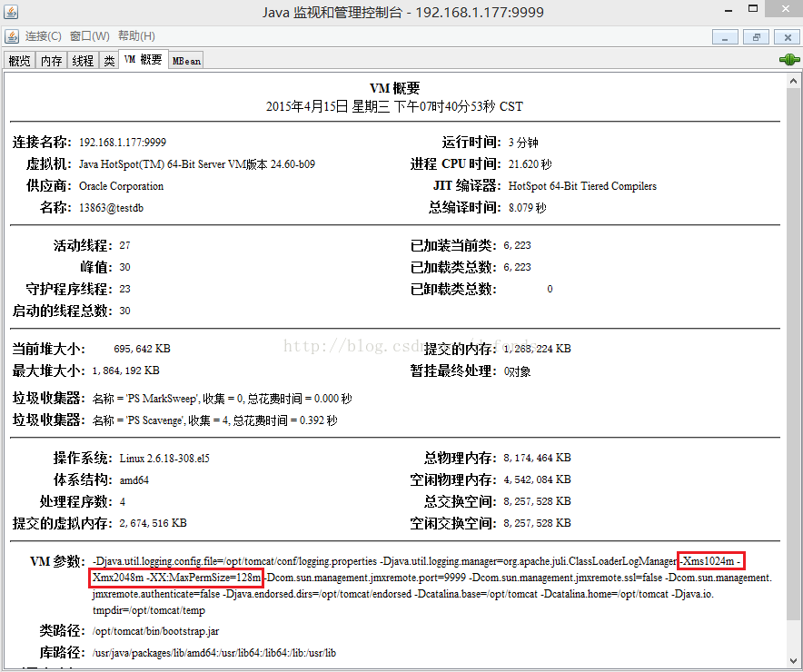This screenshot has height=672, width=803.
Task: Click pending finalization value 0对象
Action: [x=517, y=371]
